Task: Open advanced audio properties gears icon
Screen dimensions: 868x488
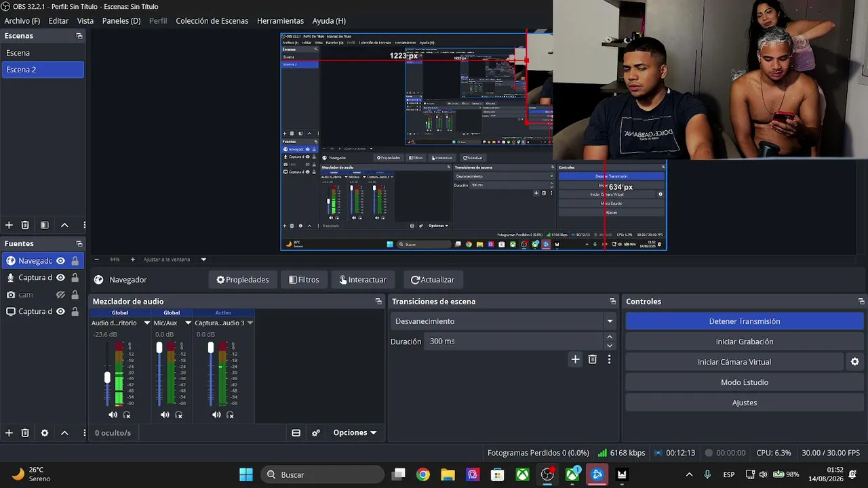Action: 316,432
